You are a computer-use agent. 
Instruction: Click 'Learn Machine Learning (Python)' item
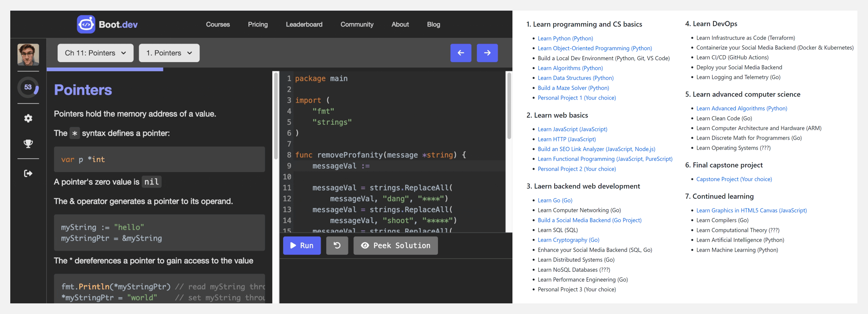[x=737, y=250]
